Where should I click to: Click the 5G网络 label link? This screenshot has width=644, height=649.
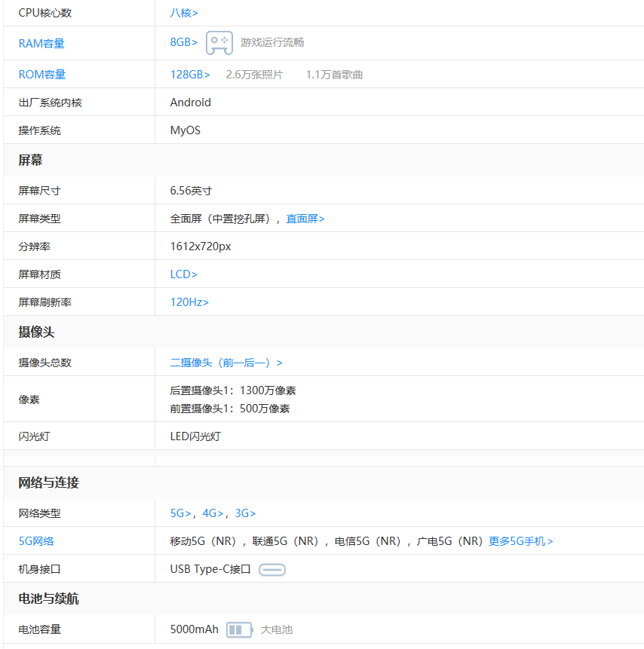click(36, 541)
